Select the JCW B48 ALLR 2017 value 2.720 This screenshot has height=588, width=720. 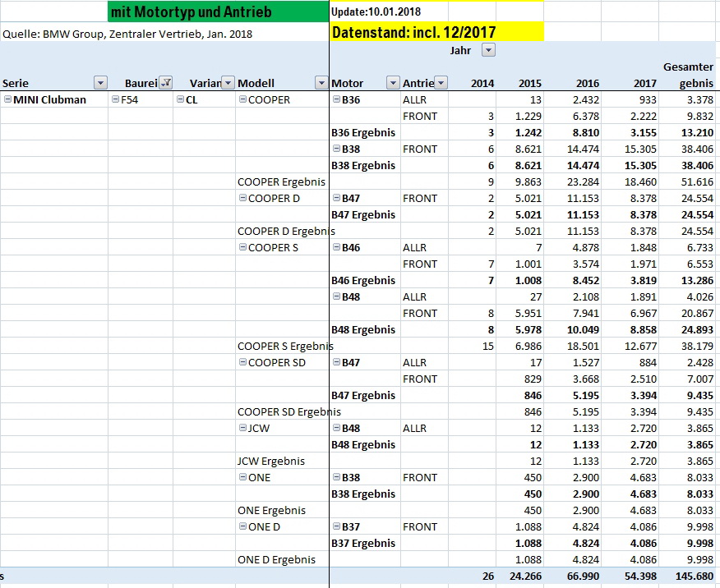coord(643,428)
